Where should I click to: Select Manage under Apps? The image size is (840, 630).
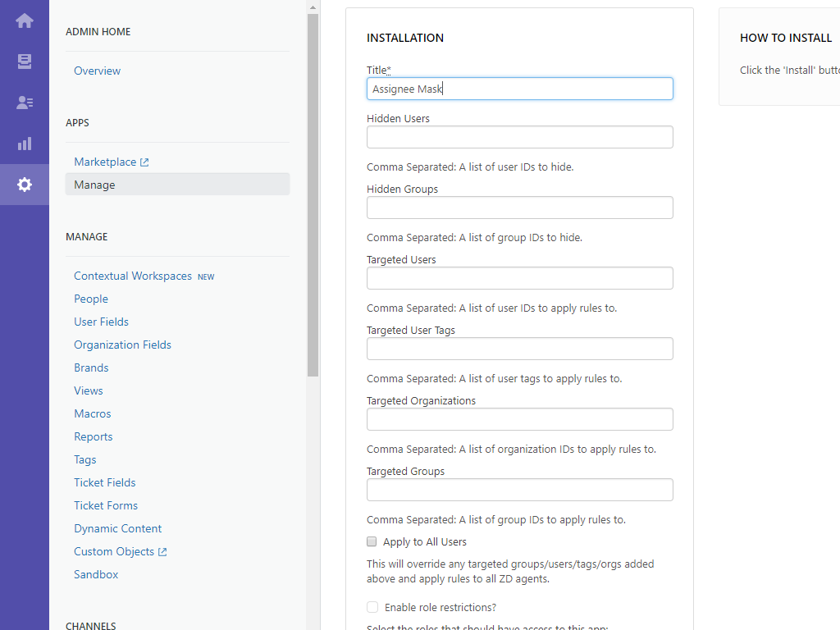click(94, 185)
